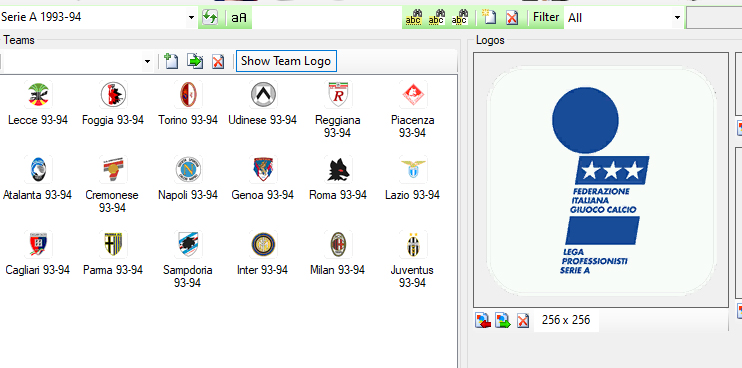Click the search text field in toolbar
The width and height of the screenshot is (742, 368).
327,18
